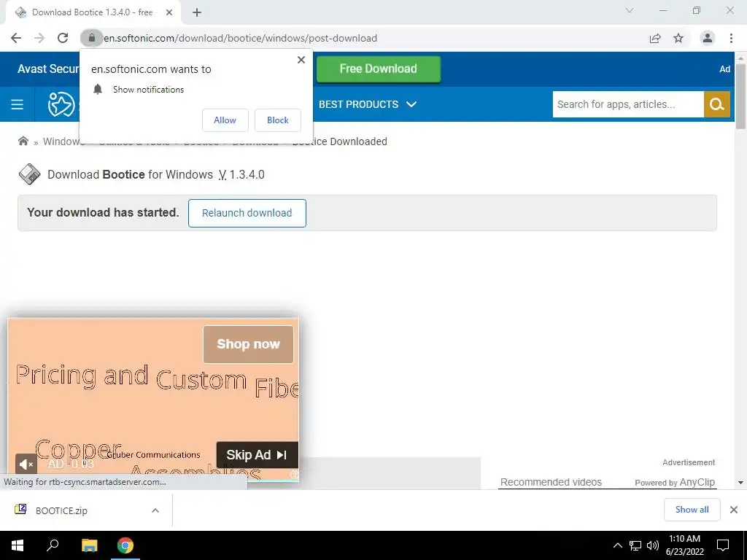Dismiss the notification permission popup

301,60
